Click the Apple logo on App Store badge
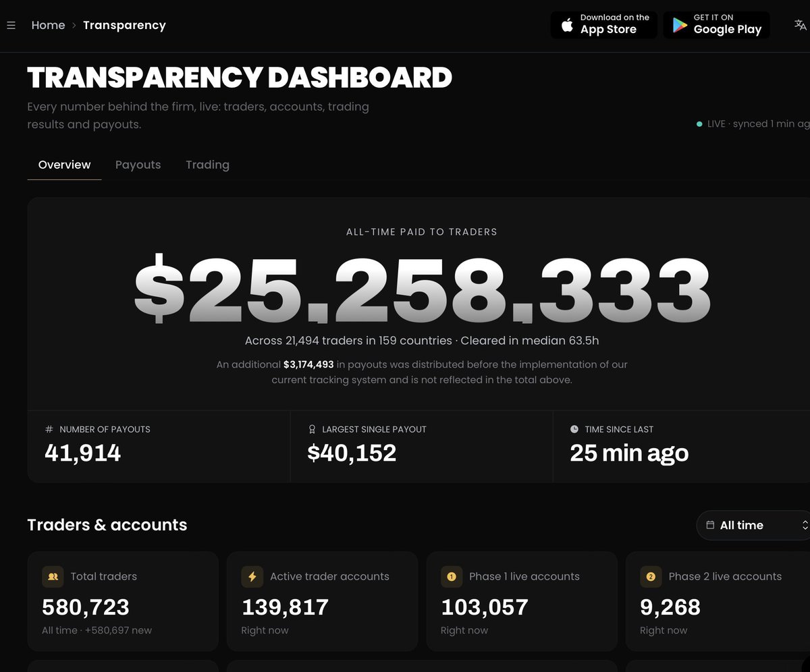Viewport: 810px width, 672px height. pyautogui.click(x=568, y=25)
